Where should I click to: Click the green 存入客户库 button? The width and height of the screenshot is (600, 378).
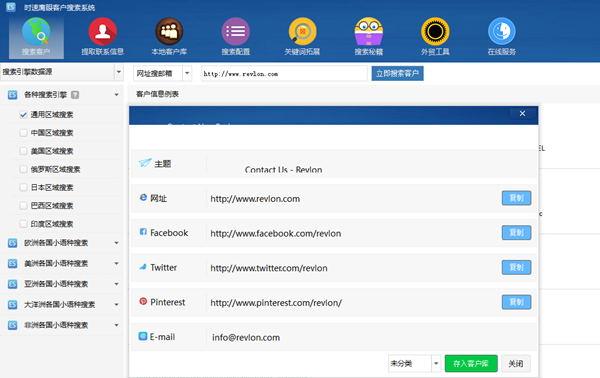pos(471,363)
